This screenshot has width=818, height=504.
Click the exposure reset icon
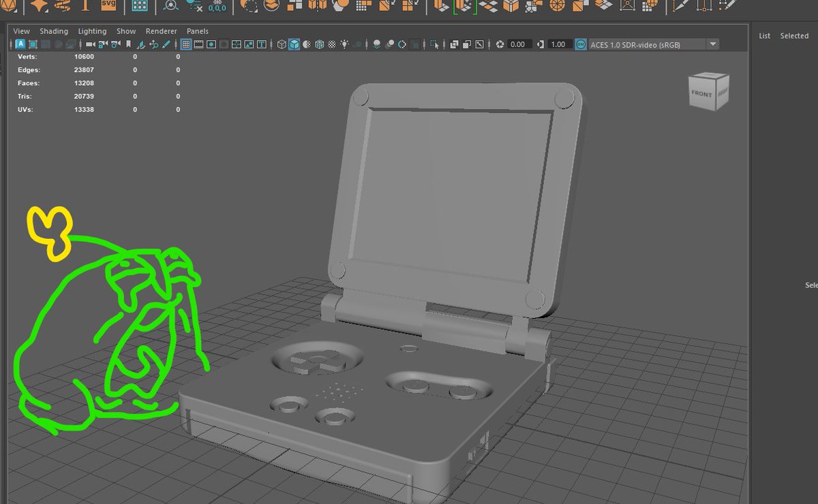(x=500, y=44)
